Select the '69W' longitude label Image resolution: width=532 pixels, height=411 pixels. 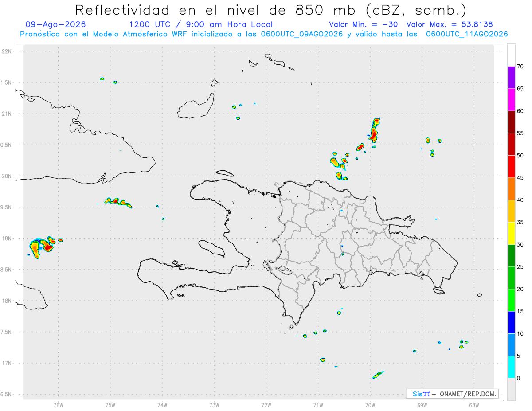[x=422, y=405]
